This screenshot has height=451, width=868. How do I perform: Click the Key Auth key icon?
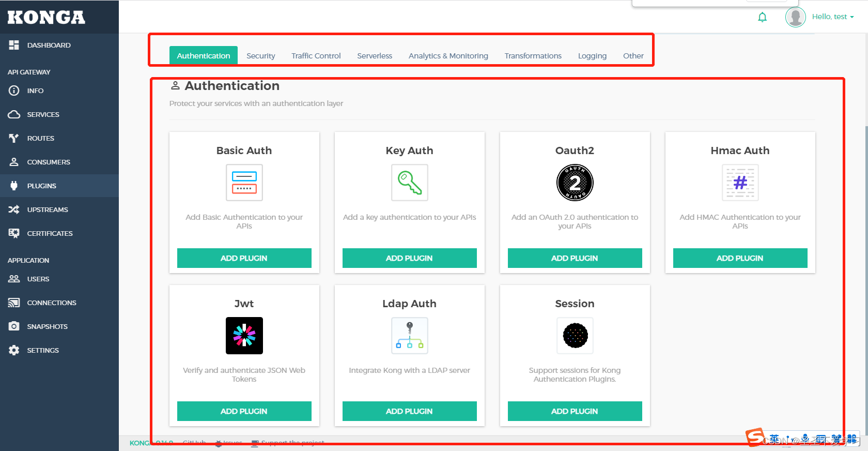pyautogui.click(x=410, y=183)
